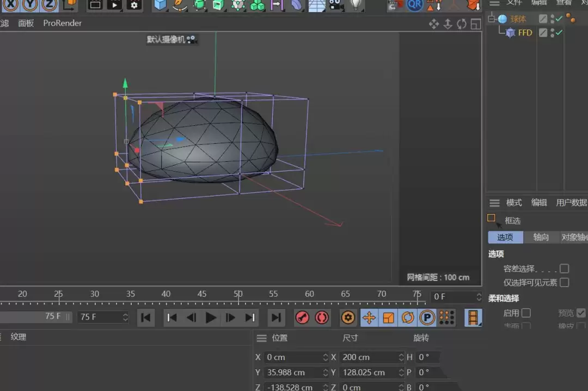The height and width of the screenshot is (391, 588).
Task: Check 仅选择可见元素 option
Action: 565,282
